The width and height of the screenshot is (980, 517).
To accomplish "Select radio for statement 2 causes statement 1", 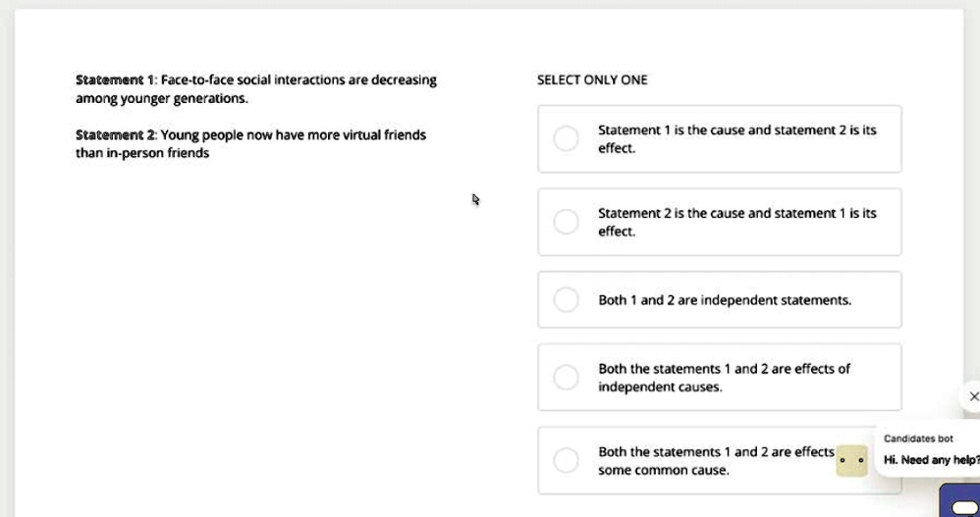I will point(567,223).
